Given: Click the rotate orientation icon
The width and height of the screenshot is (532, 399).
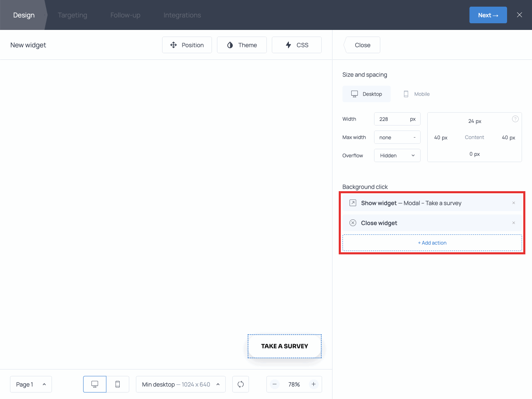Looking at the screenshot, I should (241, 384).
